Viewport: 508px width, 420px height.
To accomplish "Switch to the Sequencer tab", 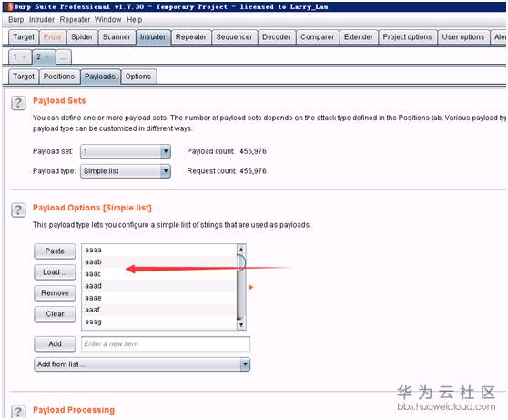I will 234,37.
